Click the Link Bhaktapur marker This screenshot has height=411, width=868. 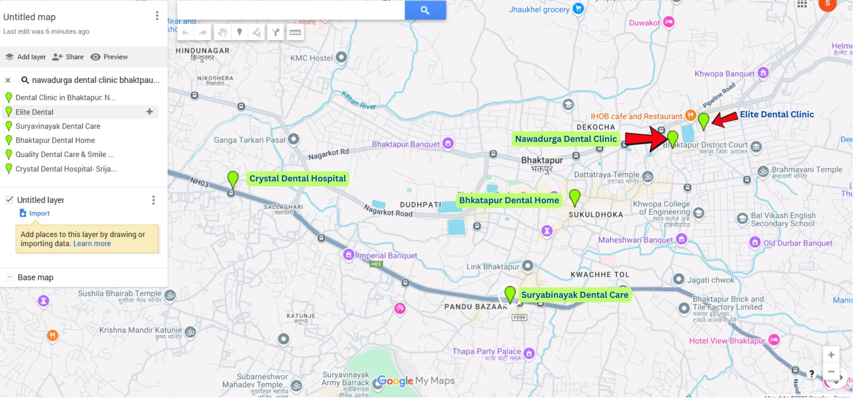click(x=528, y=266)
